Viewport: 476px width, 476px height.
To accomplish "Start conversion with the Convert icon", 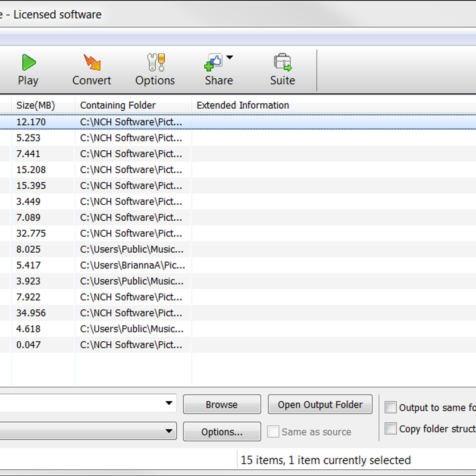I will 92,63.
